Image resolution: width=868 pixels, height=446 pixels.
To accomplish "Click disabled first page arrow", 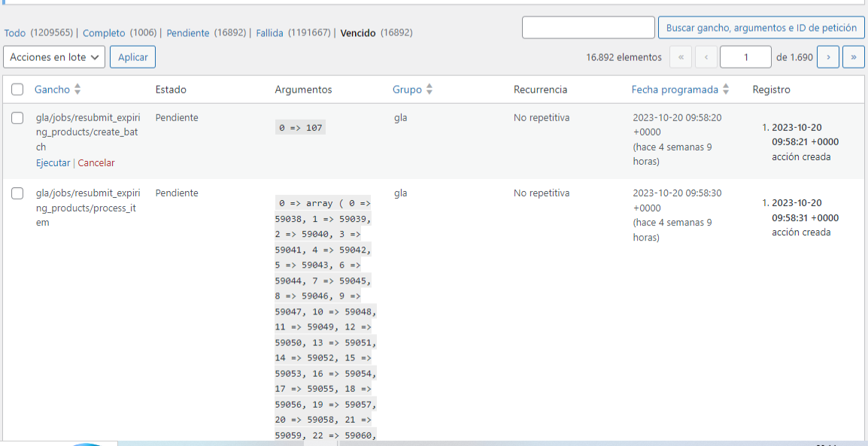I will click(681, 57).
